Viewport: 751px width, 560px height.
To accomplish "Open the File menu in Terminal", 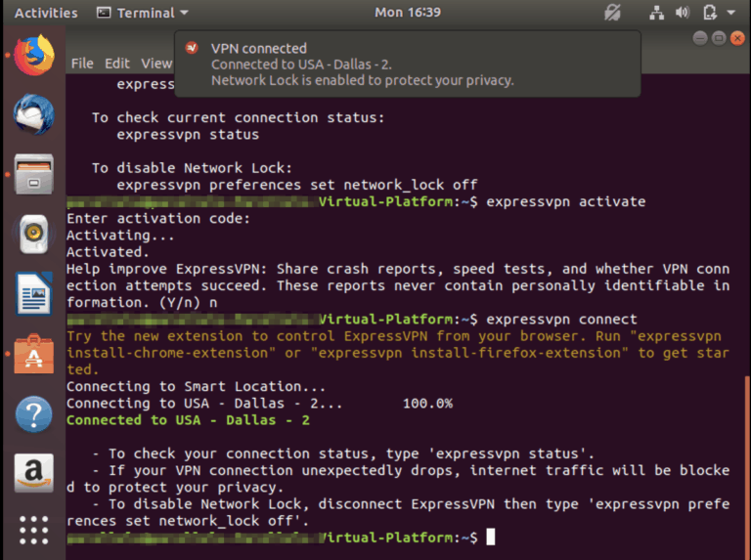I will 82,63.
